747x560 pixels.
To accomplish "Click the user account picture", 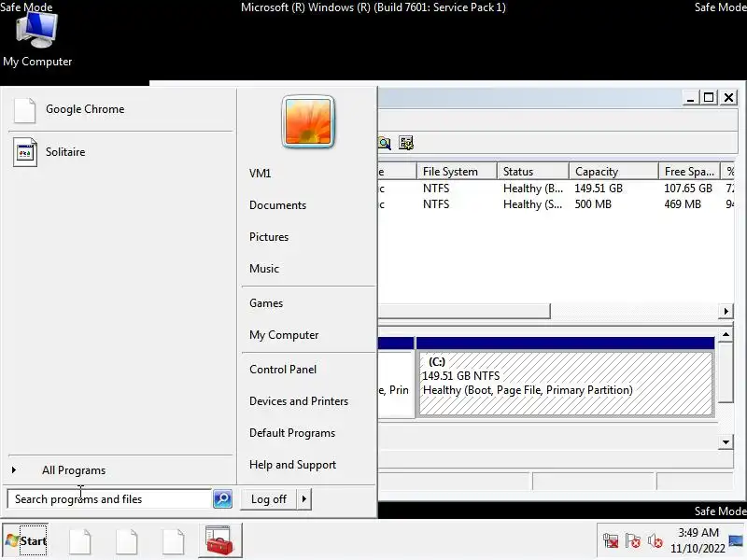I will [x=308, y=122].
